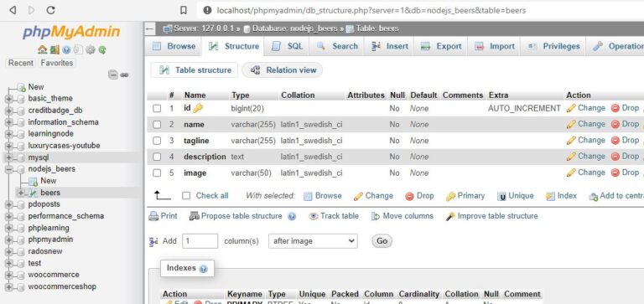Click browser bookmark icon in address bar
The height and width of the screenshot is (304, 644).
click(184, 10)
